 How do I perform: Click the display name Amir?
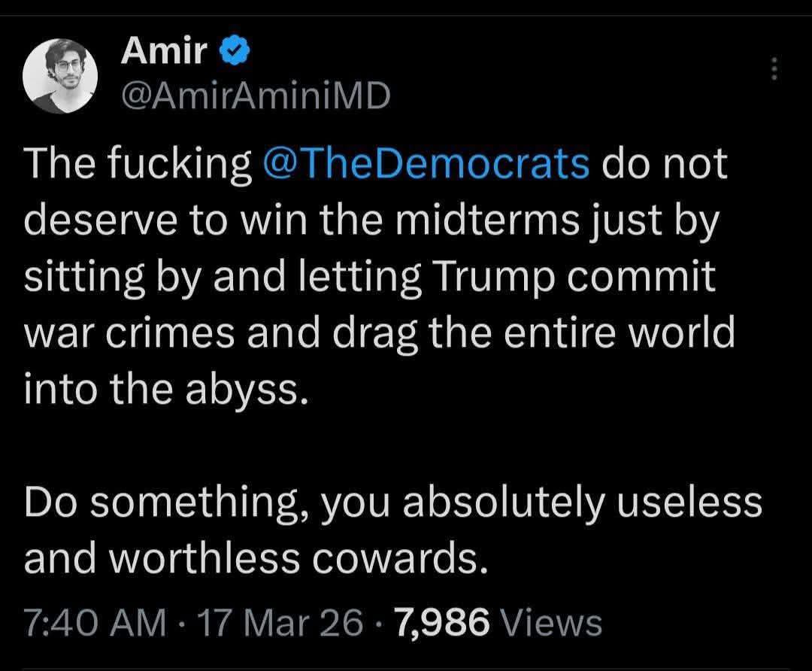pos(163,51)
